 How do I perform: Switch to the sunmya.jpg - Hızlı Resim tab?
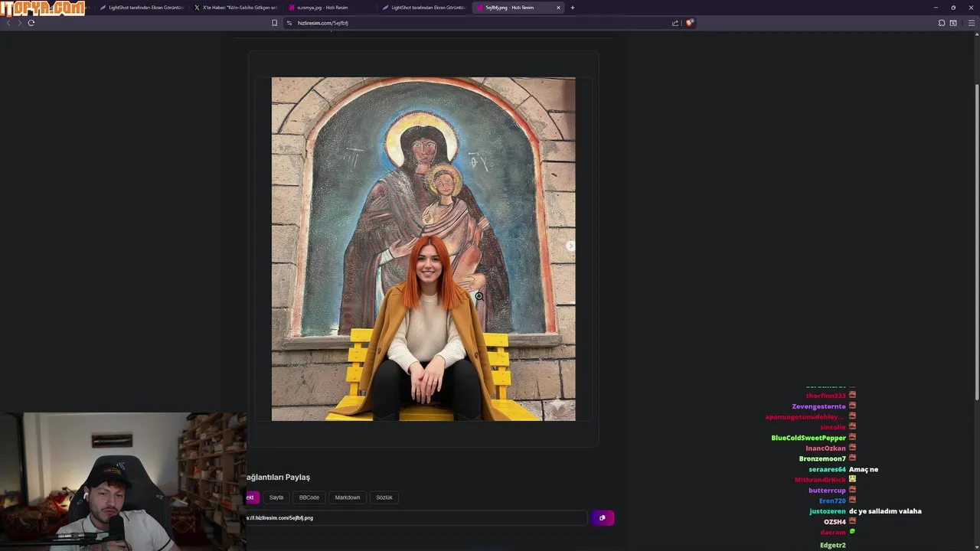[330, 8]
